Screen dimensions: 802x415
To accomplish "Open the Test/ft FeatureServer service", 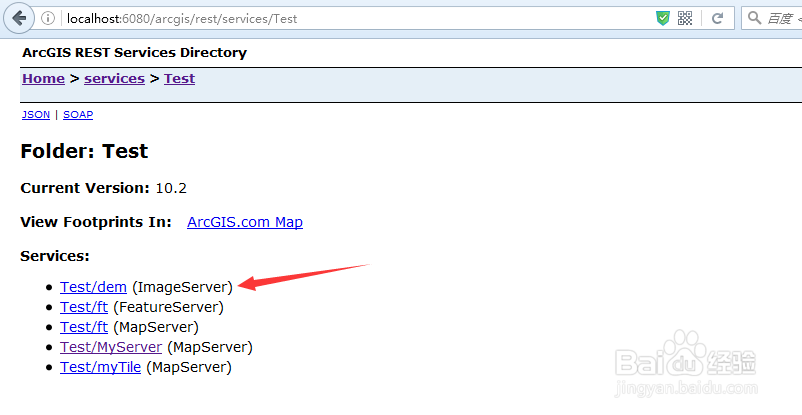I will tap(84, 307).
